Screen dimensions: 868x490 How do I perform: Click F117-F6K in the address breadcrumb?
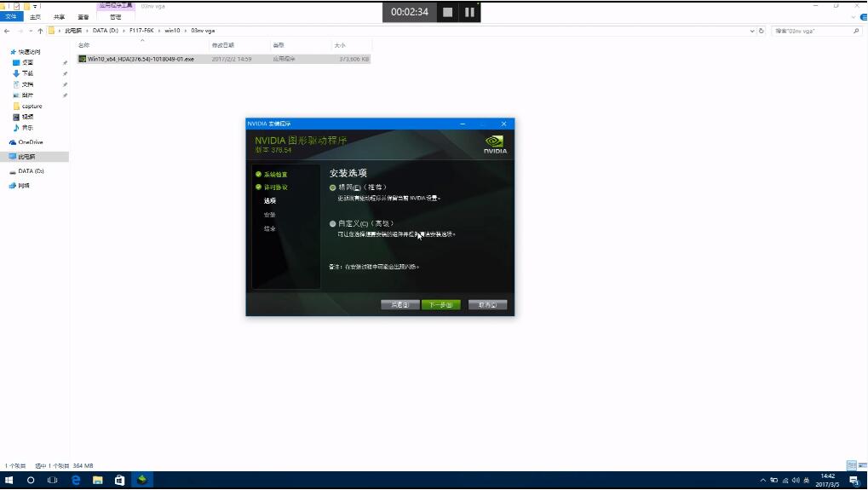click(x=141, y=31)
